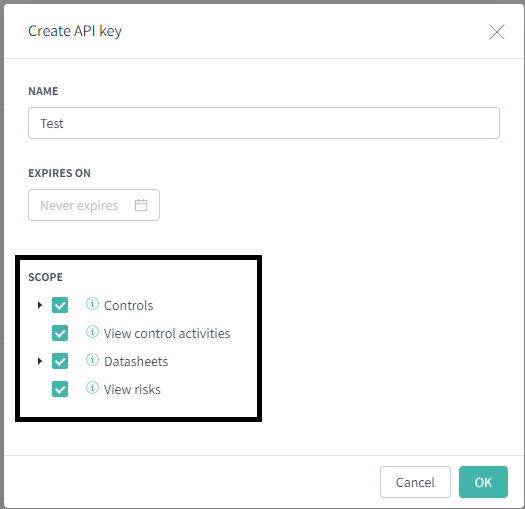Expand the Controls tree node arrow
This screenshot has height=509, width=525.
(40, 305)
